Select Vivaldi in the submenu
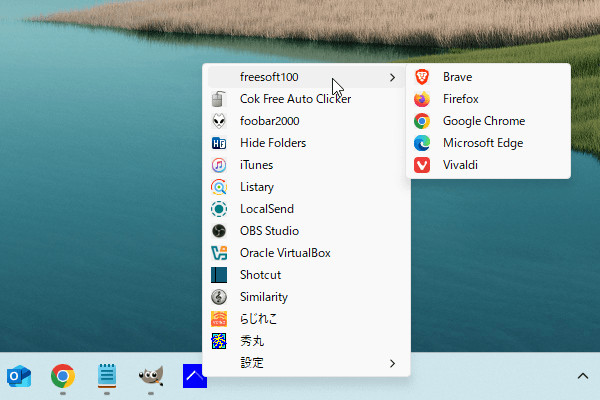 (488, 165)
